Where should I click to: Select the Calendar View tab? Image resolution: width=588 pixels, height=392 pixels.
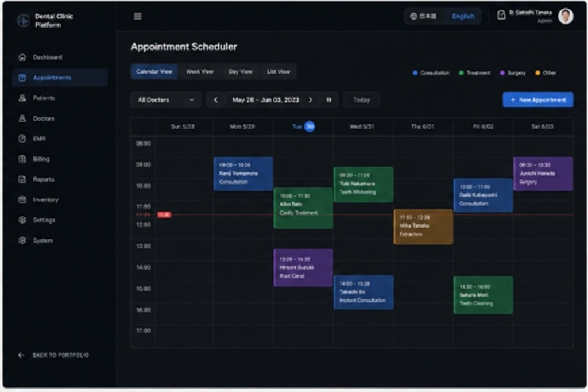154,71
